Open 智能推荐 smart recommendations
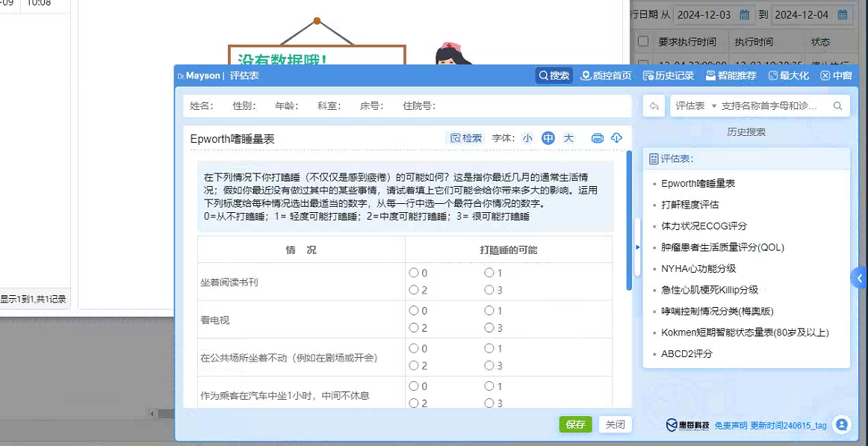The width and height of the screenshot is (868, 446). point(731,75)
